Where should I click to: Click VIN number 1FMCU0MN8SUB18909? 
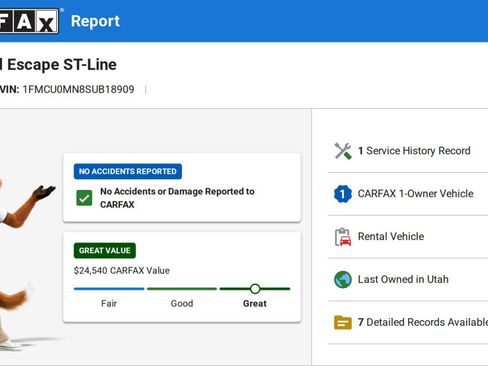(x=78, y=89)
